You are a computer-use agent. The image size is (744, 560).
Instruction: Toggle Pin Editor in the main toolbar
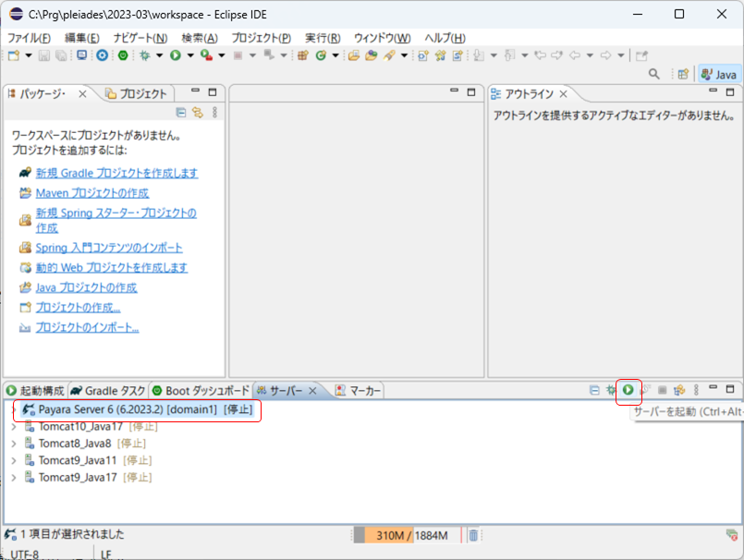click(641, 55)
